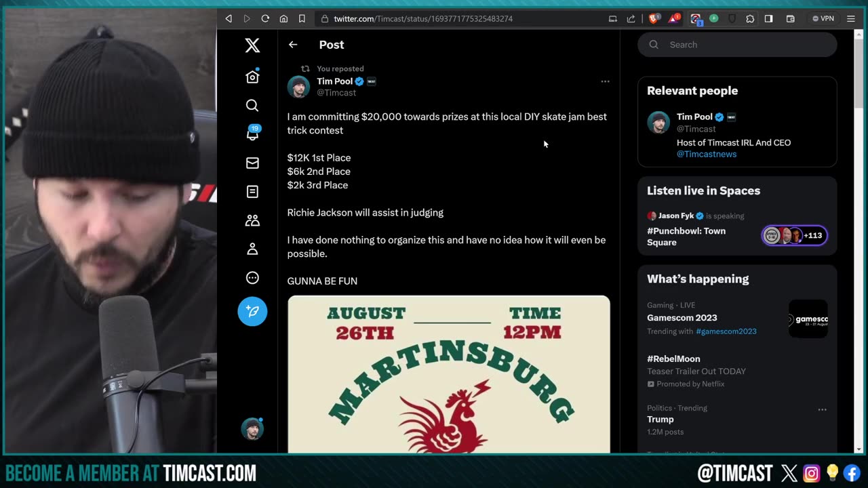Open the Martinsburg event flyer image

click(x=448, y=374)
